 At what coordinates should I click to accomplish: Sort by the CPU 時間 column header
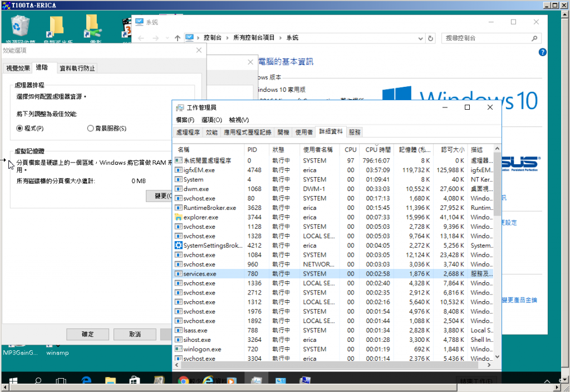[x=378, y=149]
